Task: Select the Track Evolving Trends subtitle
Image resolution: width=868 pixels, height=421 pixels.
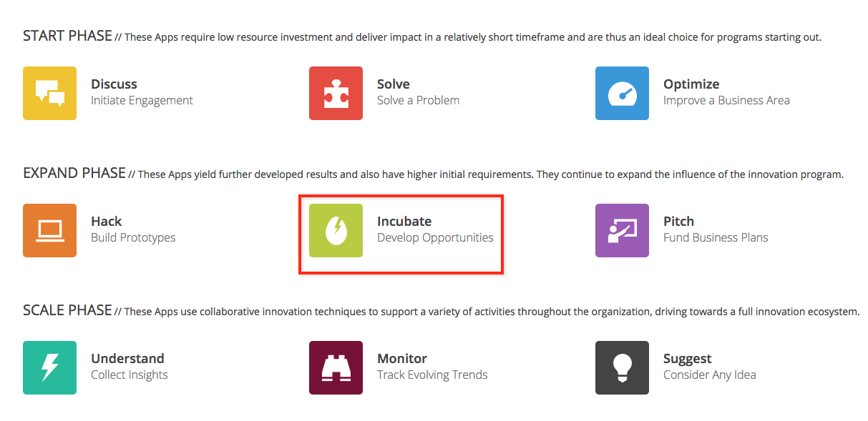Action: click(432, 375)
